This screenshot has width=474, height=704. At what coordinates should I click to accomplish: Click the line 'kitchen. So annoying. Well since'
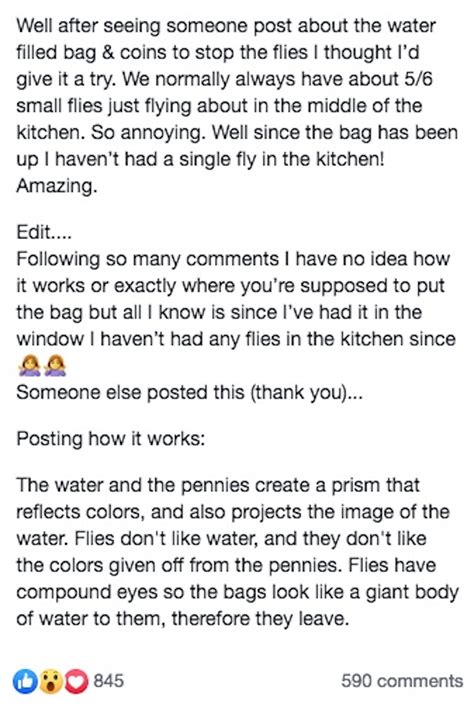237,132
